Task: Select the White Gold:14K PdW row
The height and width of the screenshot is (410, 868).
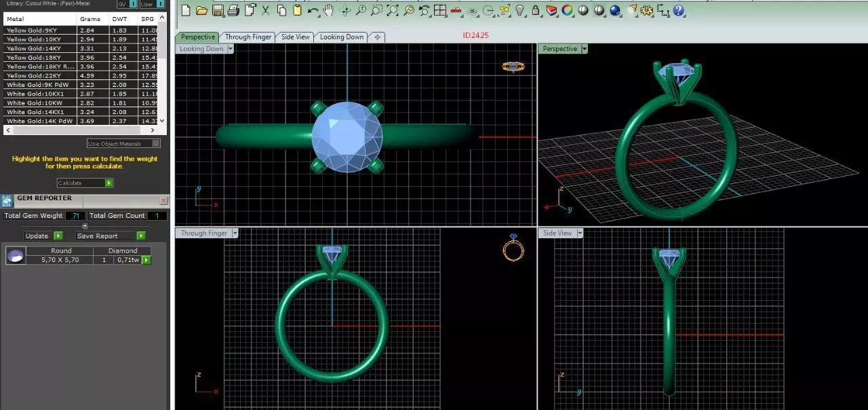Action: tap(80, 121)
